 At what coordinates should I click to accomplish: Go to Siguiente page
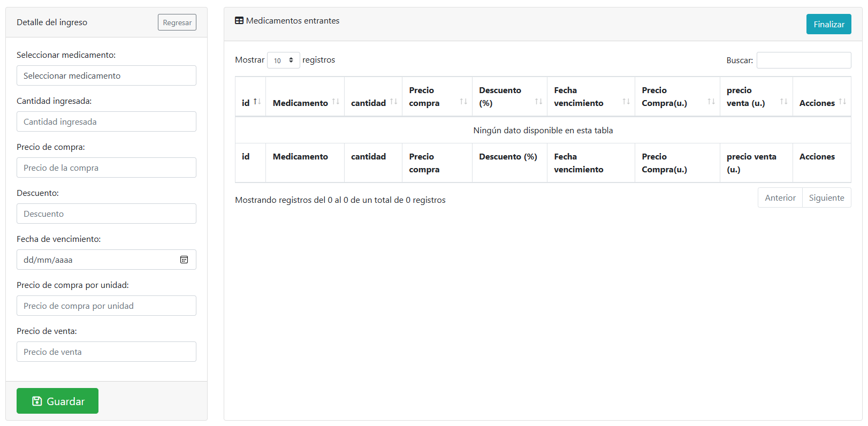[x=826, y=197]
